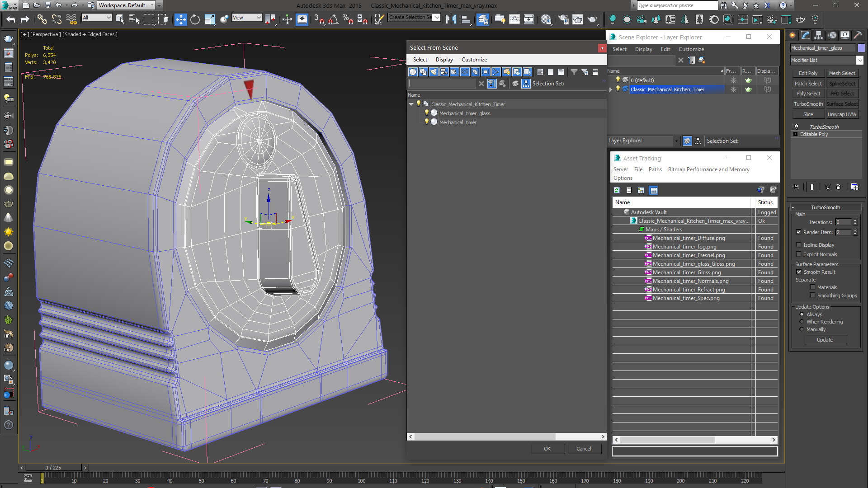This screenshot has width=868, height=488.
Task: Click the Align tool icon
Action: [465, 19]
